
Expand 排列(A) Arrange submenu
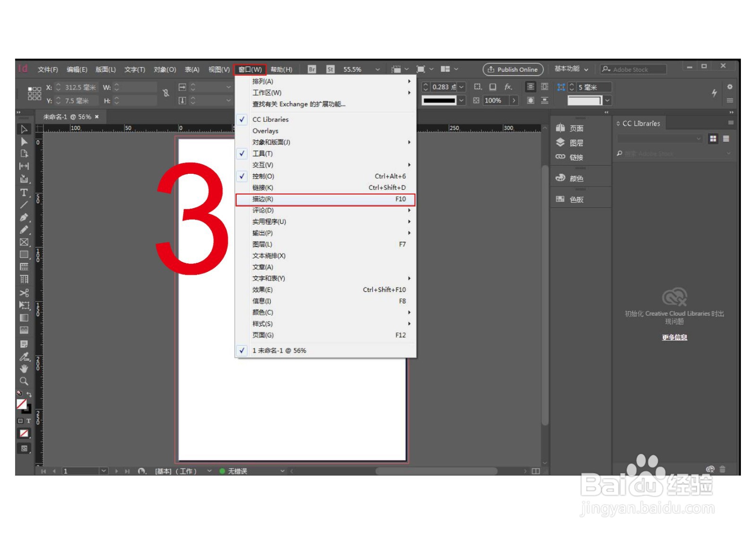click(x=326, y=81)
